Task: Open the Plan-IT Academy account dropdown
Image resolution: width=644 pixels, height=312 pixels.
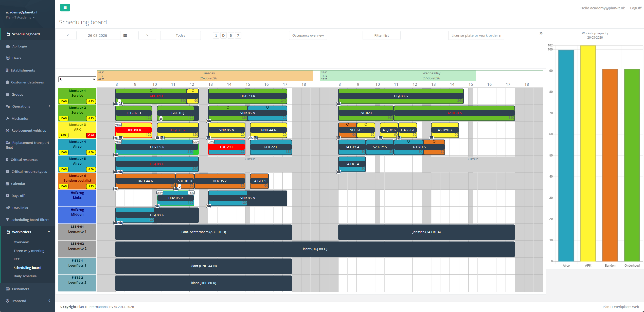Action: point(20,17)
